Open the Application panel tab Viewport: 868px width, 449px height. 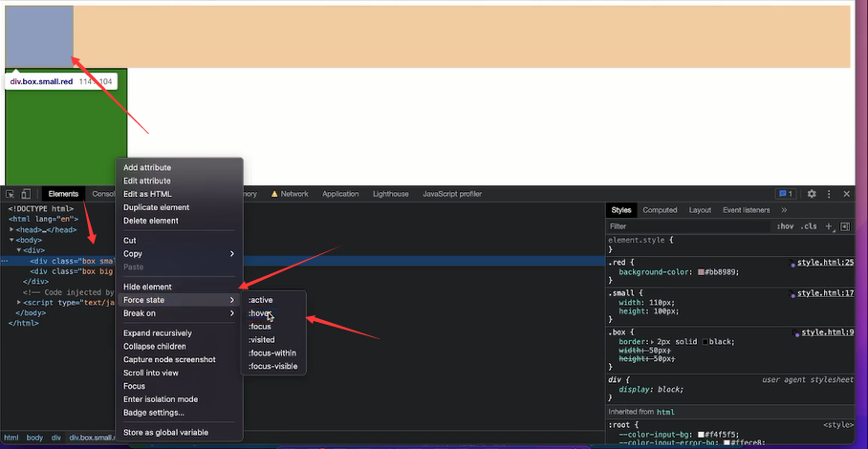point(340,194)
